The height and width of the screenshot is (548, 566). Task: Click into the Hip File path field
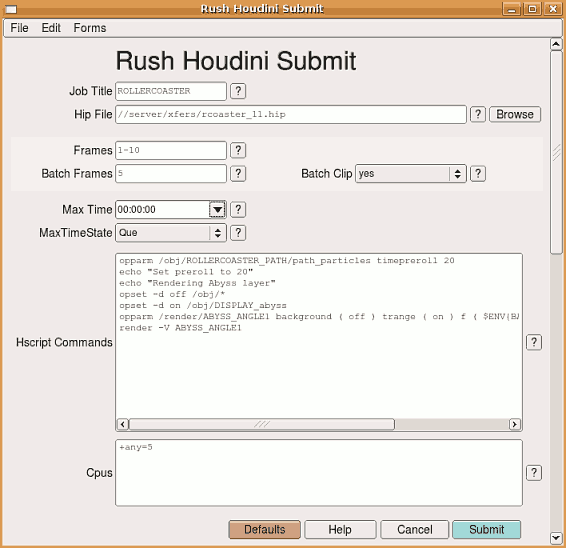tap(291, 114)
